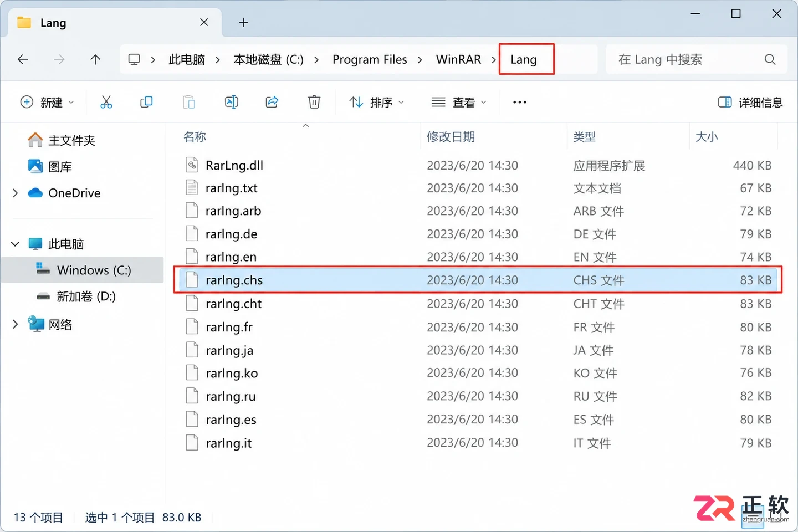Viewport: 798px width, 532px height.
Task: Click the Copy icon in toolbar
Action: [146, 102]
